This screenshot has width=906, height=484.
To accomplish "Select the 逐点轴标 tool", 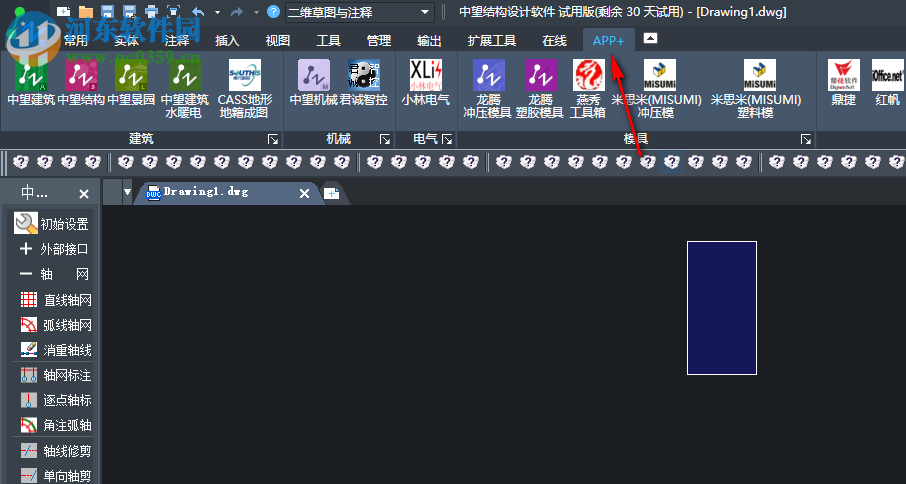I will [x=56, y=400].
